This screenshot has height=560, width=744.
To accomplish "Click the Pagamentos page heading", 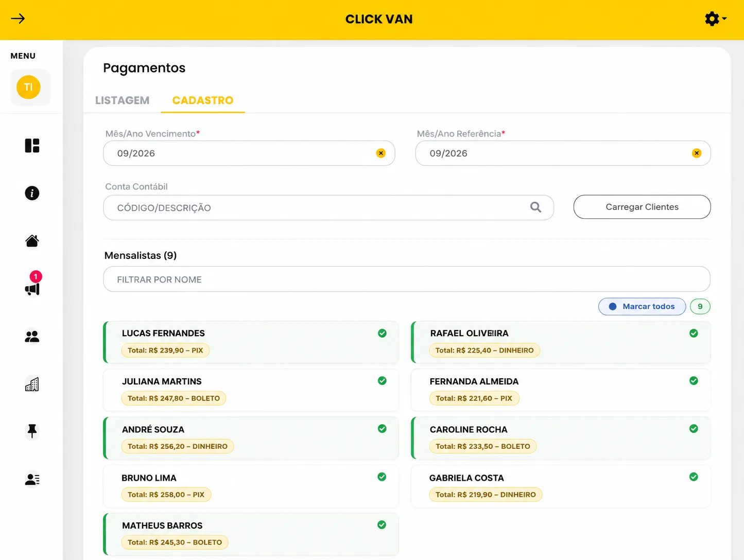I will 144,68.
